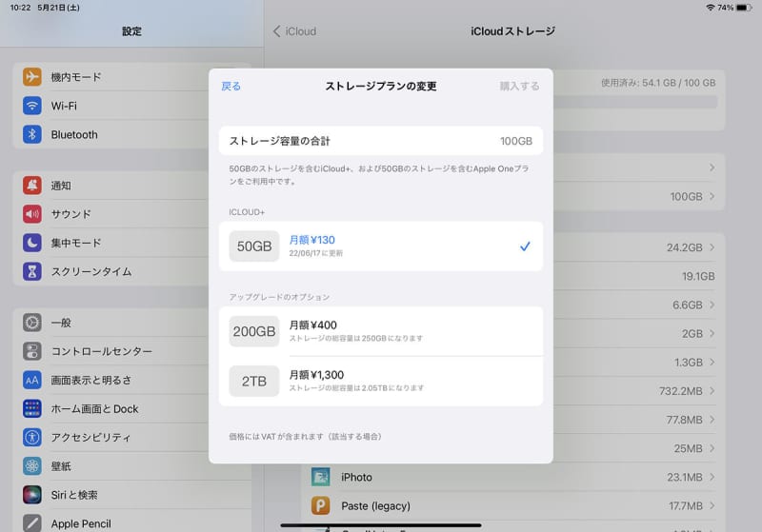Check the battery icon in the status bar
762x532 pixels.
point(744,8)
